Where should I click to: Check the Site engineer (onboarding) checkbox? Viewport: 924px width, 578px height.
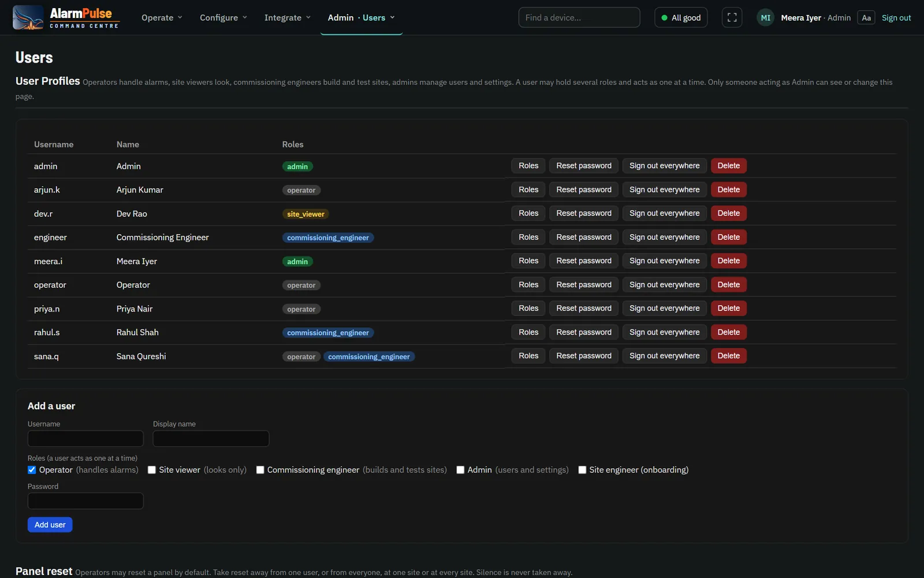tap(582, 470)
